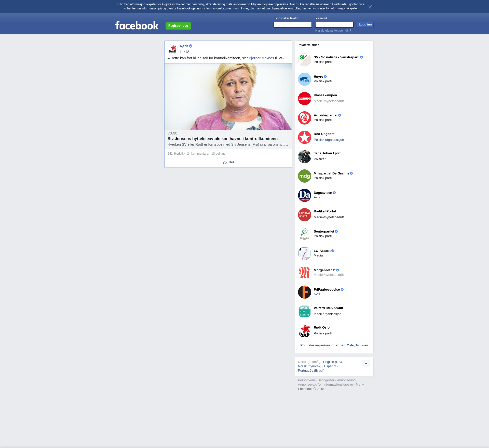Open the Klassekampen page avatar
Viewport: 489px width, 448px height.
pyautogui.click(x=305, y=99)
